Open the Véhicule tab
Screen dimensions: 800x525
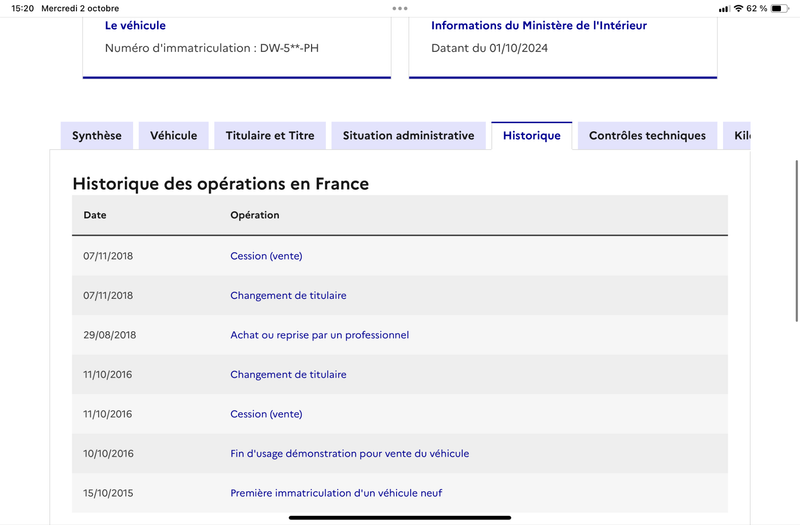click(173, 136)
